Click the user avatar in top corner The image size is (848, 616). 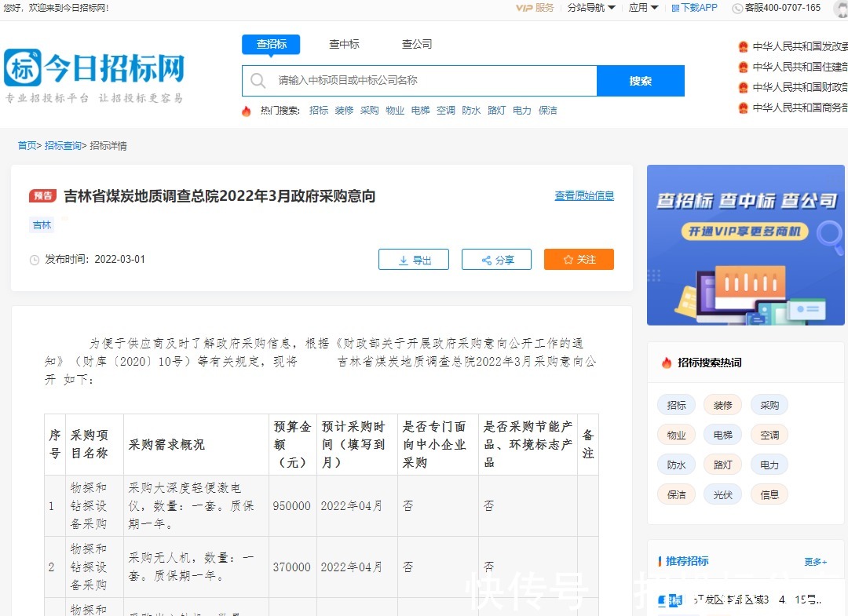(841, 8)
